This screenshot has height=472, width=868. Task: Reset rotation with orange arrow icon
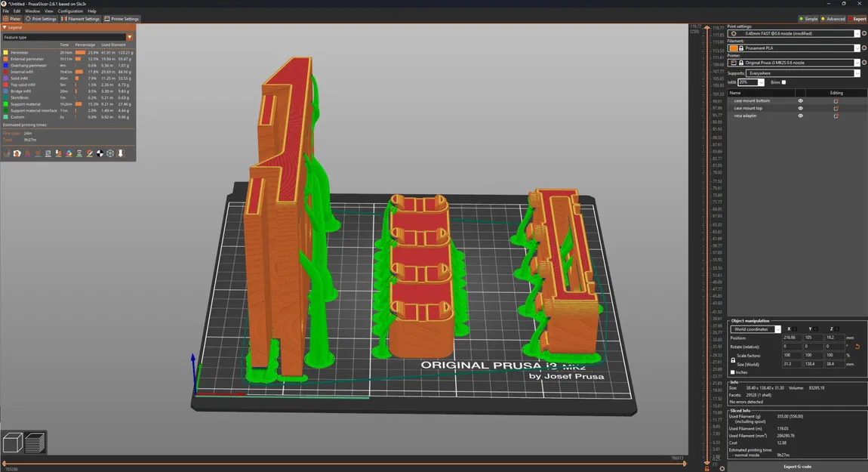(x=857, y=347)
